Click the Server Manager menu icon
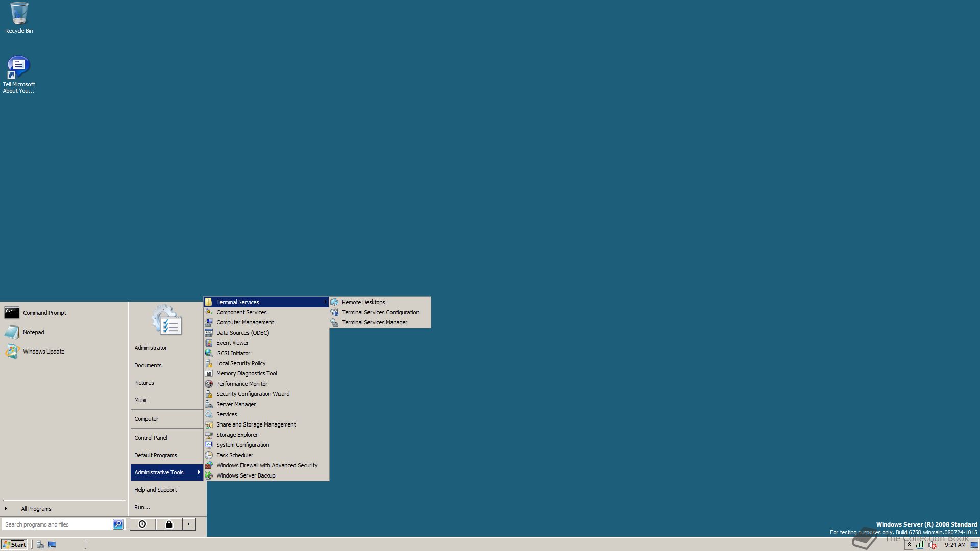 pos(209,404)
